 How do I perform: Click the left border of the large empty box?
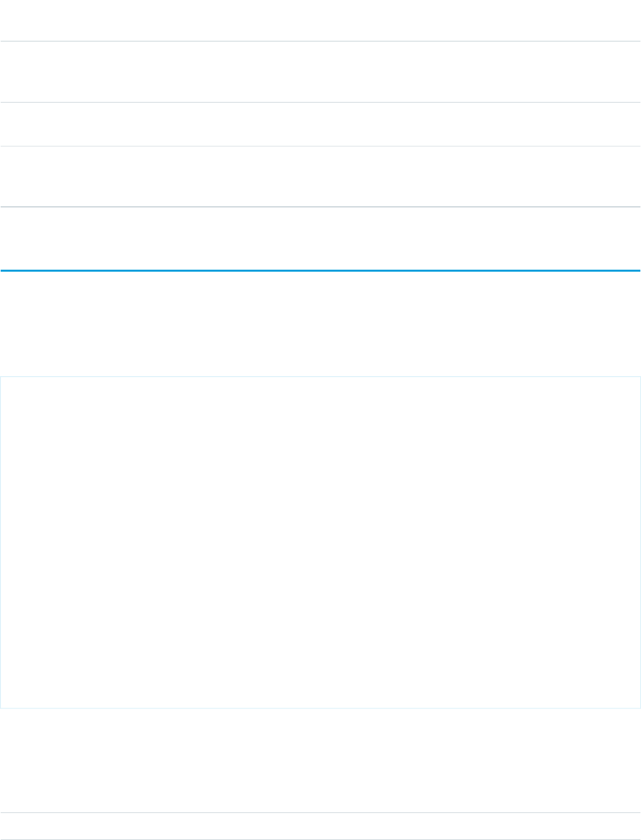(1, 542)
